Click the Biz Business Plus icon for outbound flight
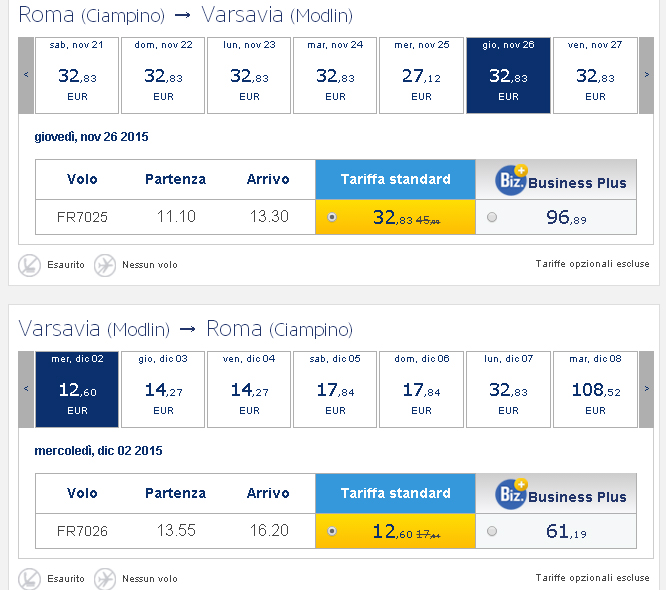 (511, 180)
